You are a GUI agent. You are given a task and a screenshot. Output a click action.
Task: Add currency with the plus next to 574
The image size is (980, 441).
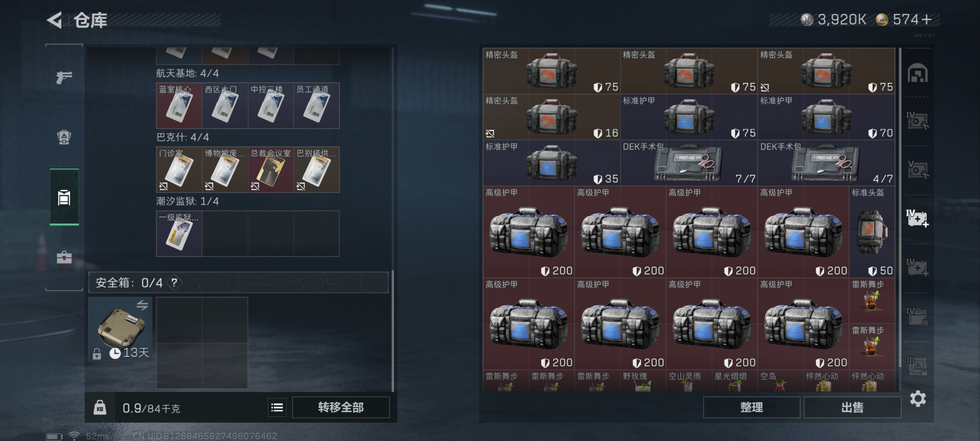[927, 19]
